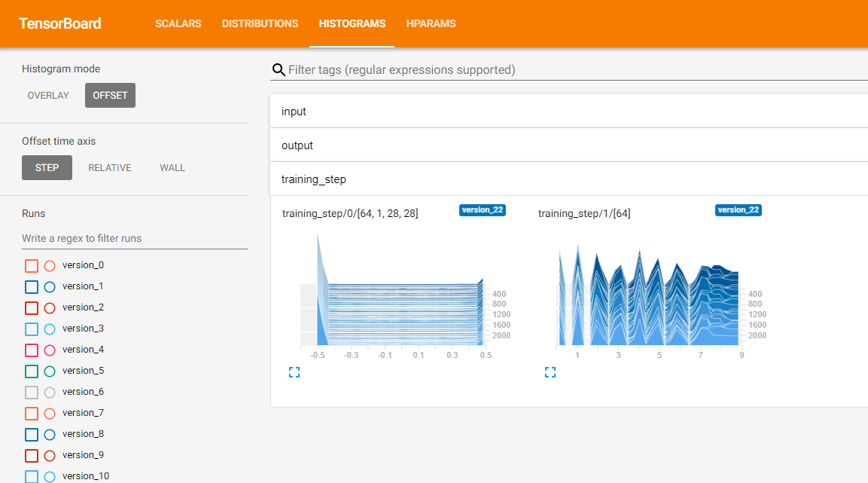
Task: Click the Histogram mode heading
Action: click(61, 69)
